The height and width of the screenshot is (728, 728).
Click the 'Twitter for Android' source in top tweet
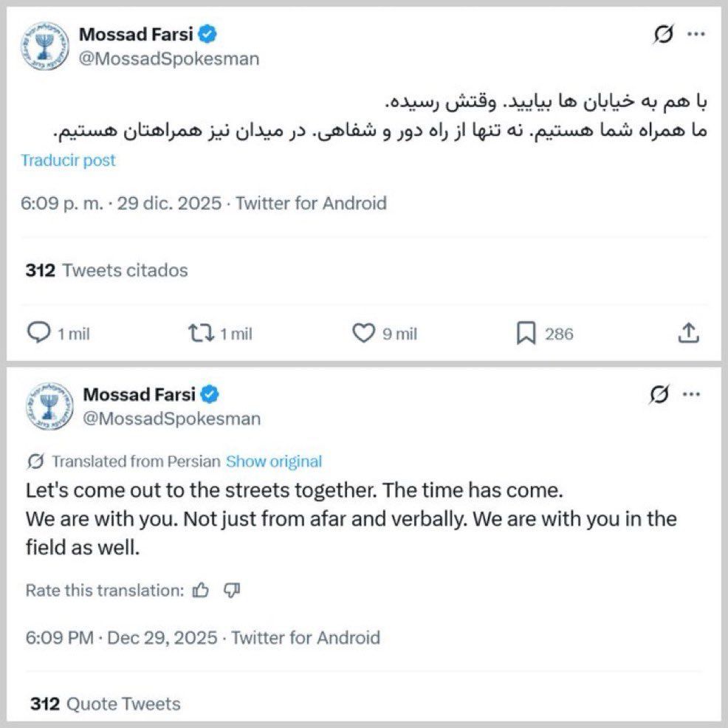point(311,203)
